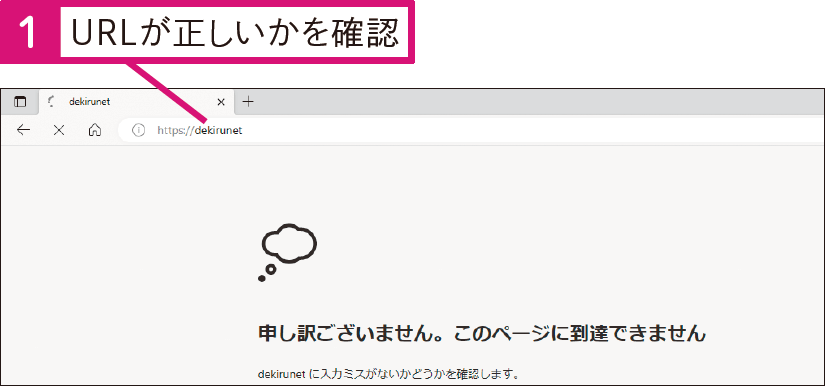Open the tab actions menu icon
The width and height of the screenshot is (825, 386).
coord(19,102)
